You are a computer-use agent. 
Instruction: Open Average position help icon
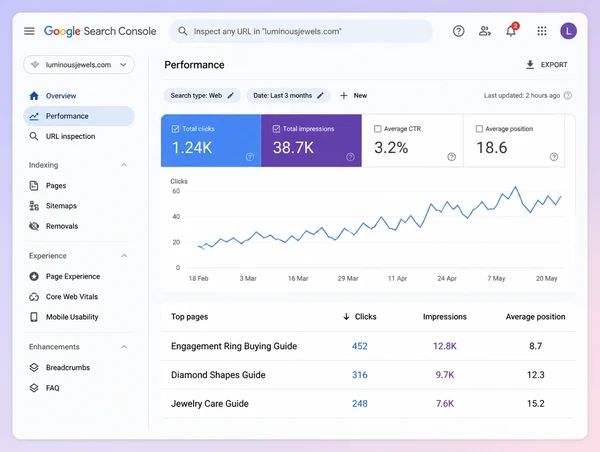click(x=554, y=157)
